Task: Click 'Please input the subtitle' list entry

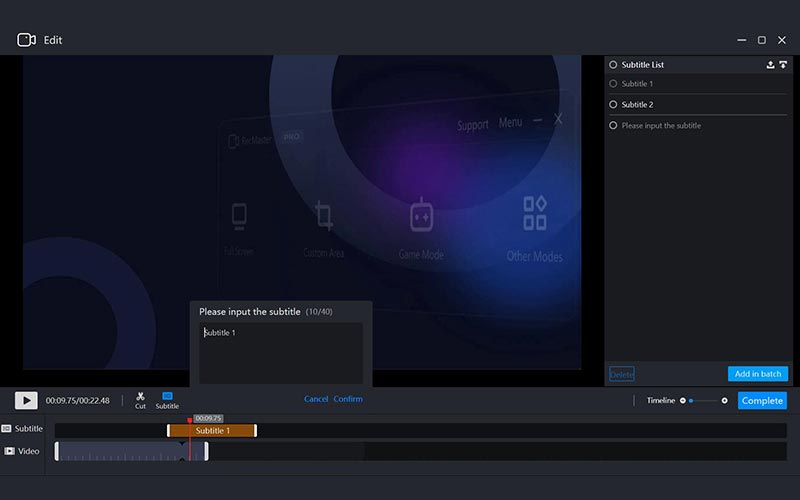Action: (661, 126)
